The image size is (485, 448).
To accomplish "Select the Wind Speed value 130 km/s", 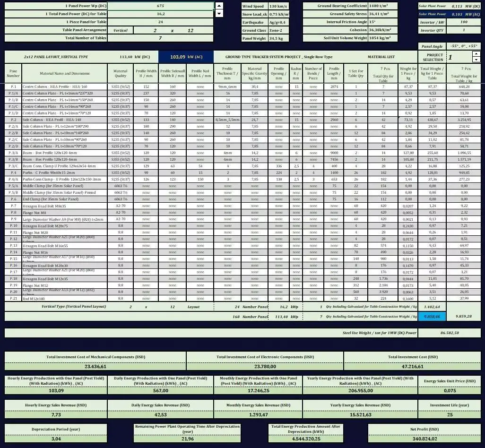I will (278, 6).
